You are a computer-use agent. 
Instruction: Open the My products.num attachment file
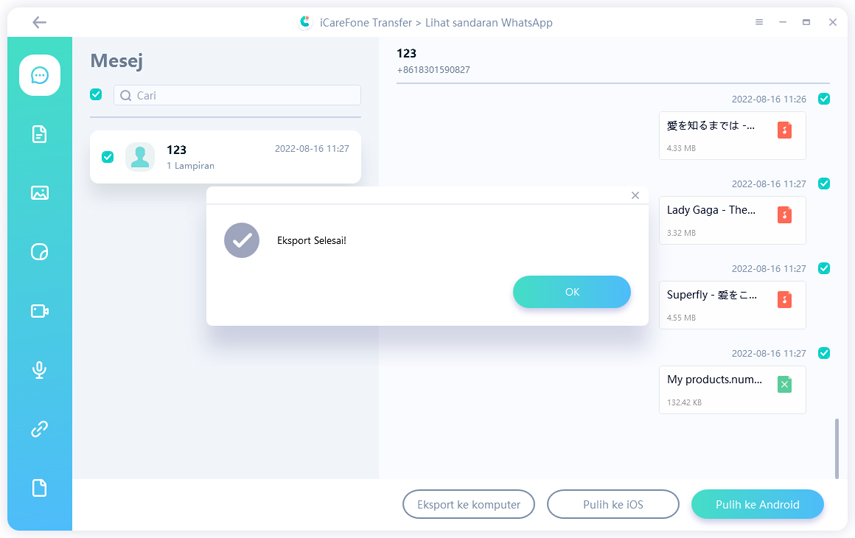(731, 389)
